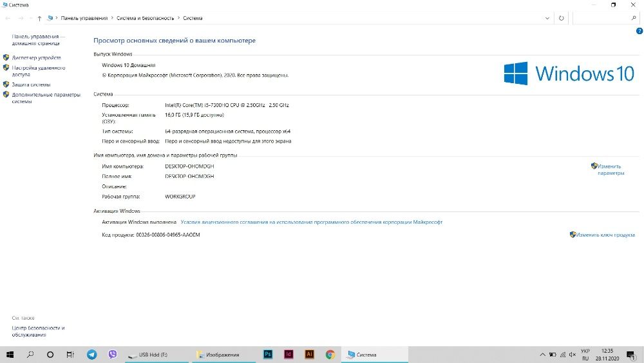This screenshot has height=363, width=644.
Task: Open Защита системы link
Action: (x=31, y=84)
